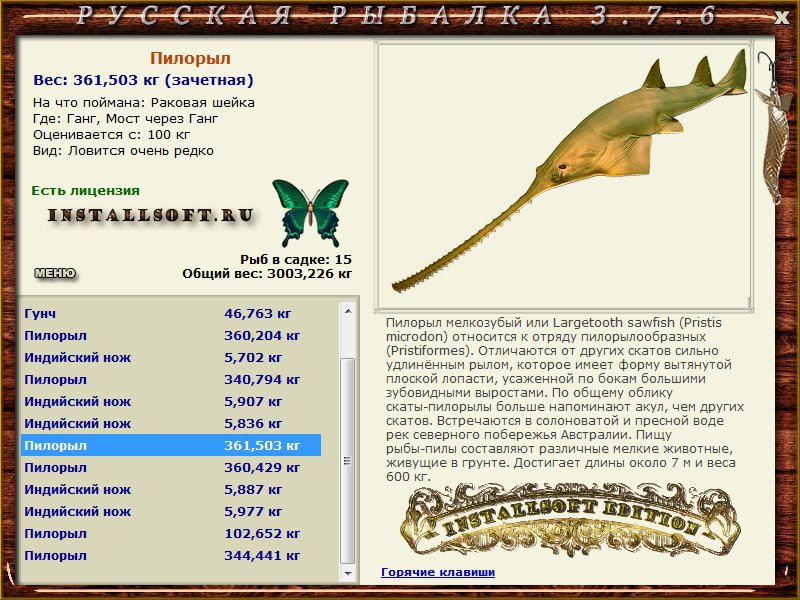Click the На что поймана: Раковая шейка line
The height and width of the screenshot is (600, 800).
click(x=144, y=103)
